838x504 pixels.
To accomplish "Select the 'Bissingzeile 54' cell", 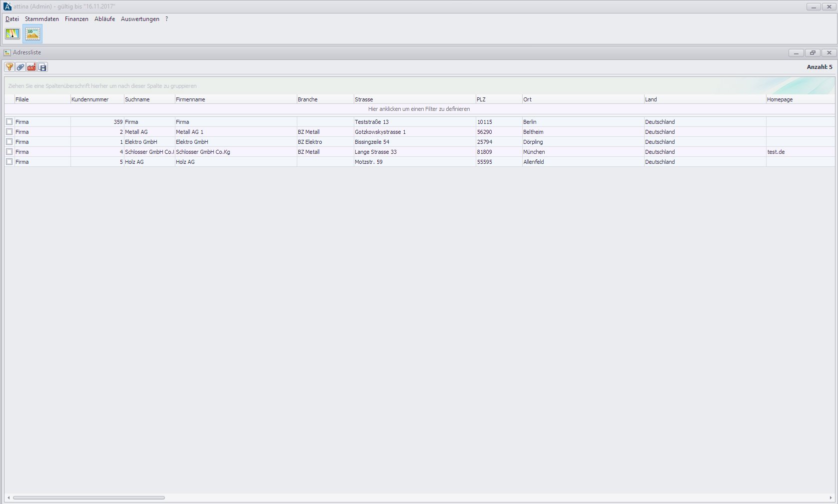I will [x=415, y=142].
